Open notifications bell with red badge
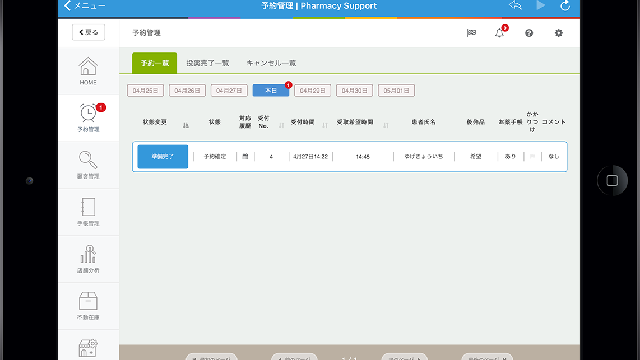The height and width of the screenshot is (360, 640). click(500, 33)
